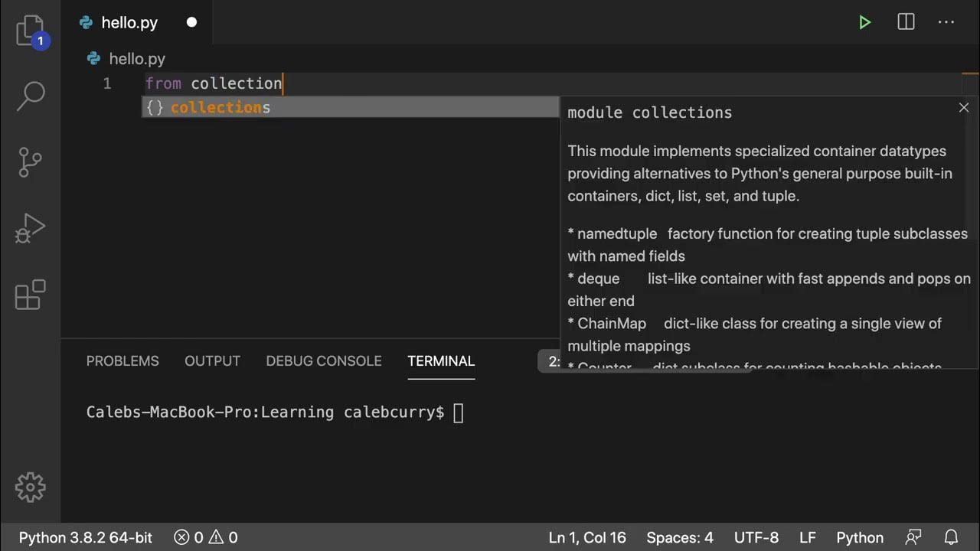Select Python 3.8.2 64-bit interpreter
The width and height of the screenshot is (980, 551).
click(x=86, y=537)
